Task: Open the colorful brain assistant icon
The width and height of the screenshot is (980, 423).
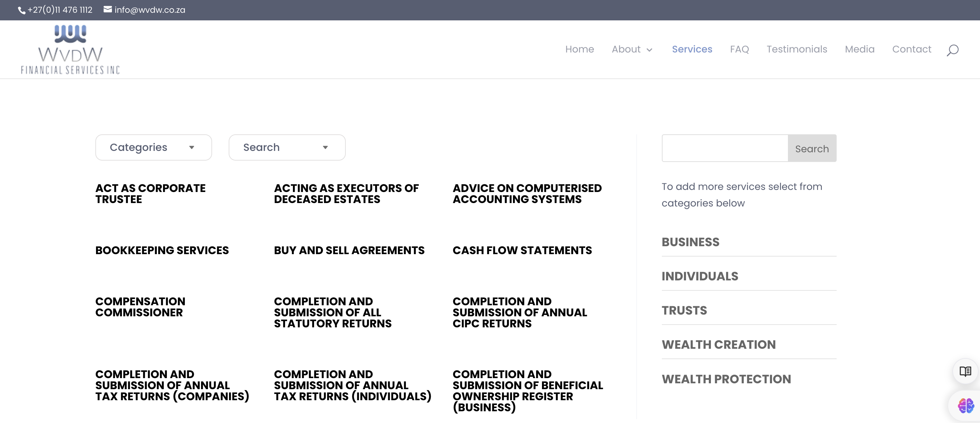Action: [x=965, y=405]
